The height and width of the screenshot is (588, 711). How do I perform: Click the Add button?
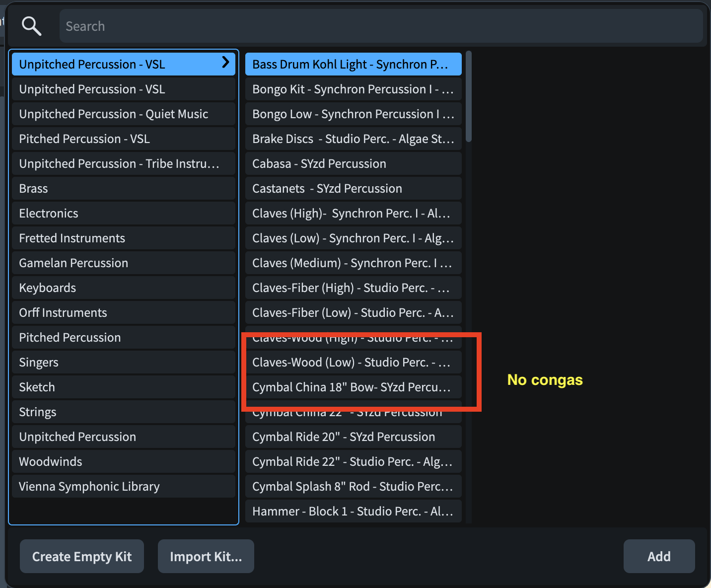tap(659, 556)
